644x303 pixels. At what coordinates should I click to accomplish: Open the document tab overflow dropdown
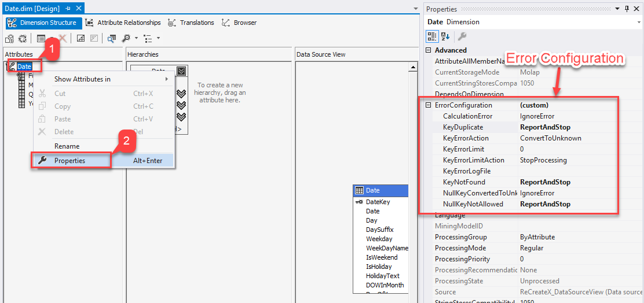(x=416, y=8)
